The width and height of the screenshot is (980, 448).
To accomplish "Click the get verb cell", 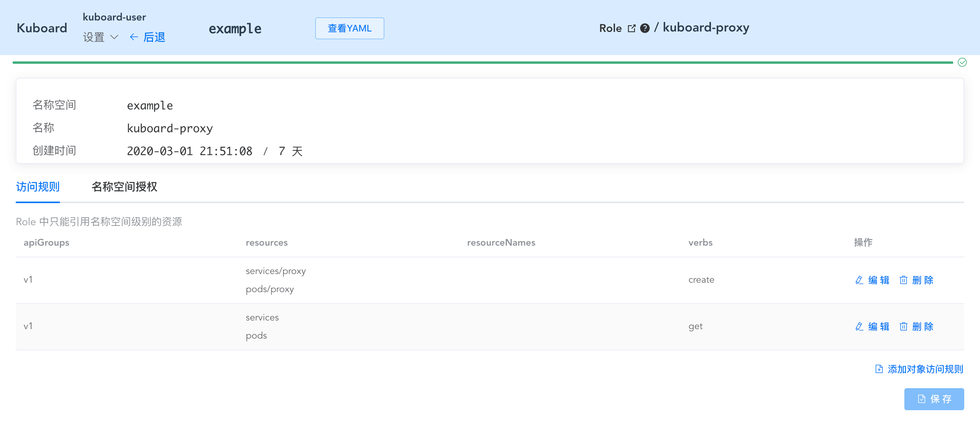I will pyautogui.click(x=696, y=326).
